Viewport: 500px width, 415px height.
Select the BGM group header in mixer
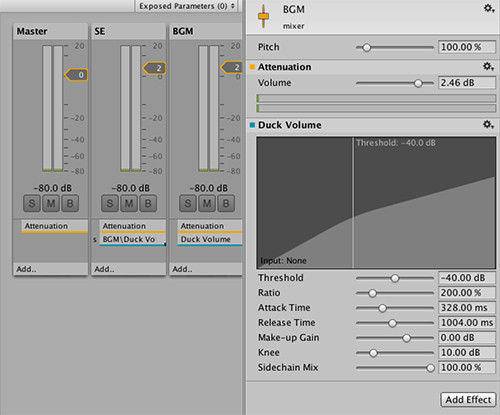pos(206,31)
